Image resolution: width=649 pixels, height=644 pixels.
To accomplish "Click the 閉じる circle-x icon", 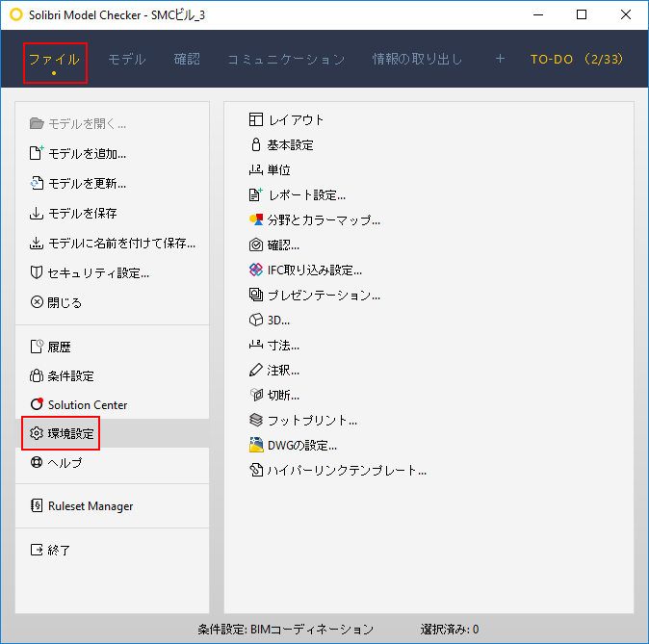I will [37, 302].
